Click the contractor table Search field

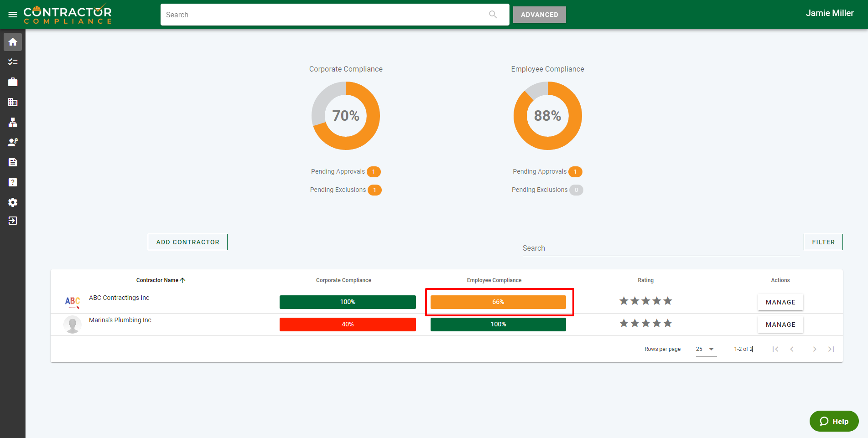(660, 248)
